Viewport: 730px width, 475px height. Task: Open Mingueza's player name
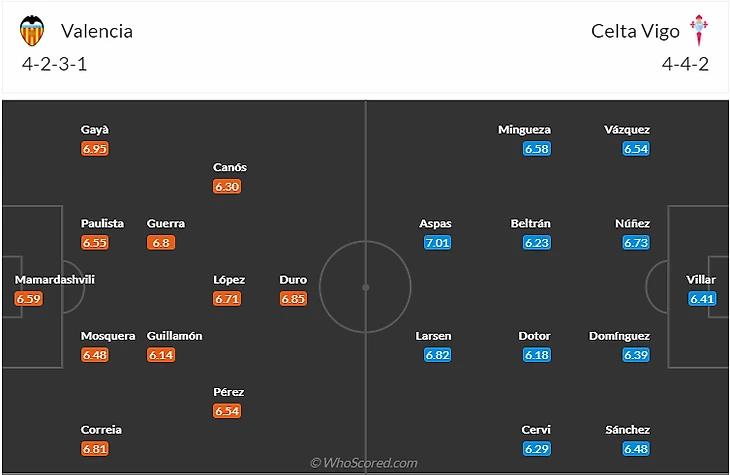point(524,129)
